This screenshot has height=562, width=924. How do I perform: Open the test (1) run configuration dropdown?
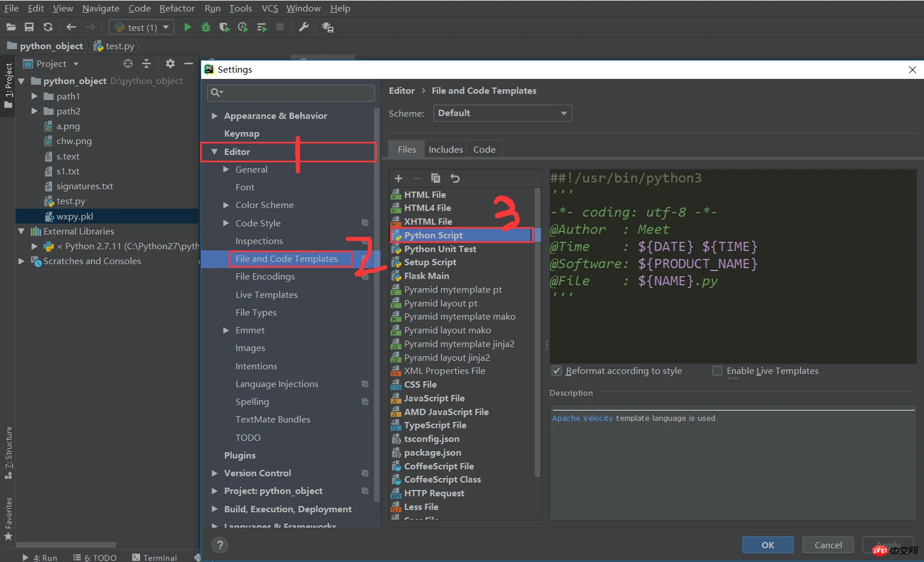(x=141, y=27)
